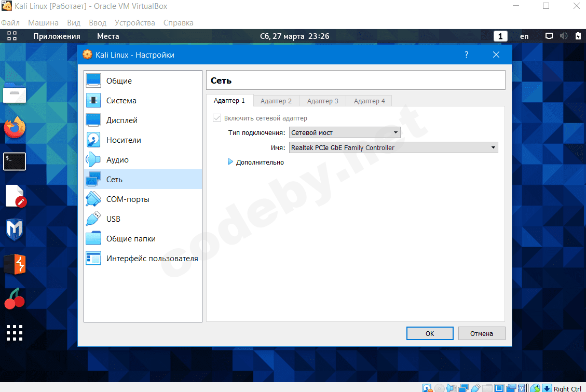Click the date and time clock
The width and height of the screenshot is (586, 392).
coord(294,36)
